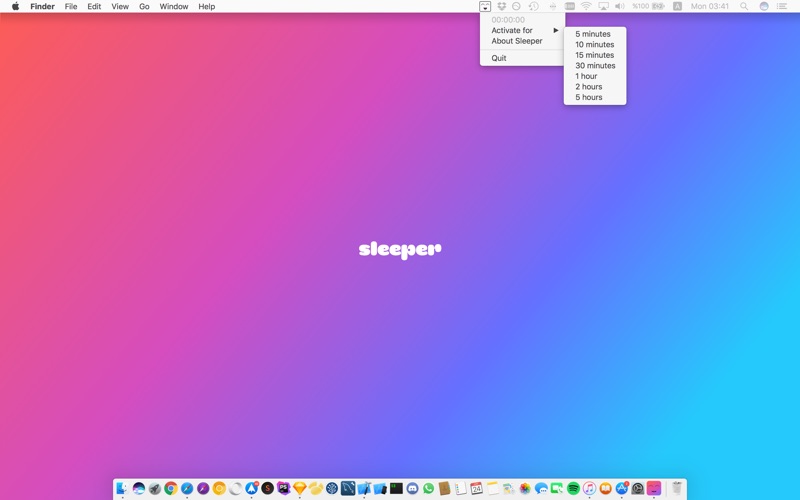Click the Mon 03:41 clock
This screenshot has width=800, height=500.
click(710, 6)
